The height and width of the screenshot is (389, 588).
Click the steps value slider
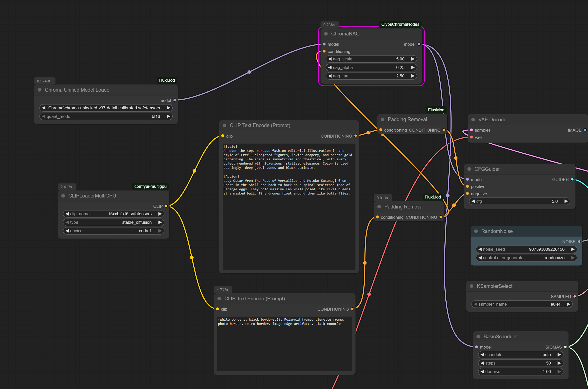pos(521,363)
